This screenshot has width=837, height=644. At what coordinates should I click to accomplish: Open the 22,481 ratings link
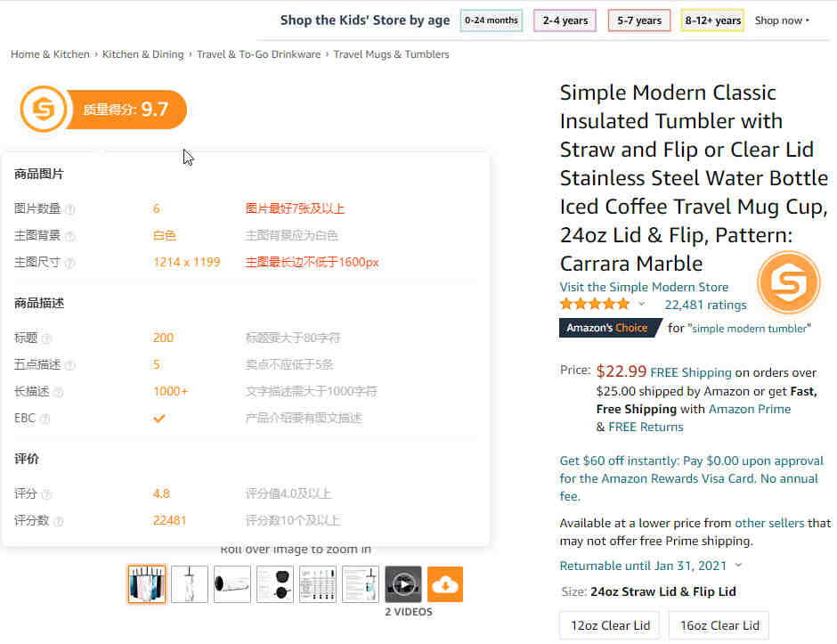pyautogui.click(x=705, y=305)
